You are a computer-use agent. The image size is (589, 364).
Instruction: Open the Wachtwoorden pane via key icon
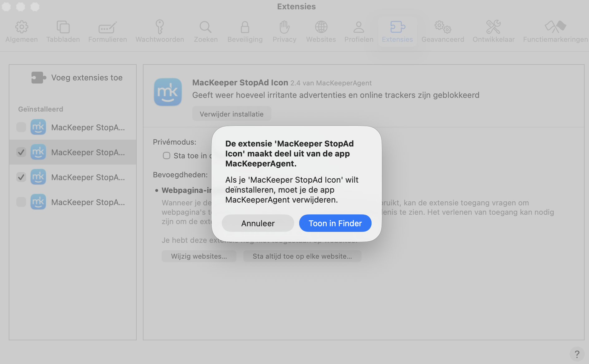[x=159, y=31]
